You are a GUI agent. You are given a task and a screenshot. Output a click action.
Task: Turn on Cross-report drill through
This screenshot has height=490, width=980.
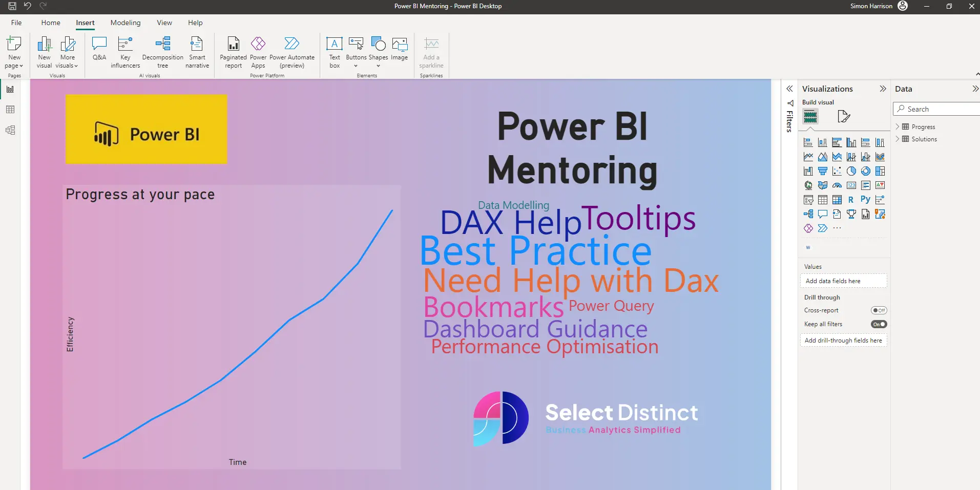click(x=879, y=310)
